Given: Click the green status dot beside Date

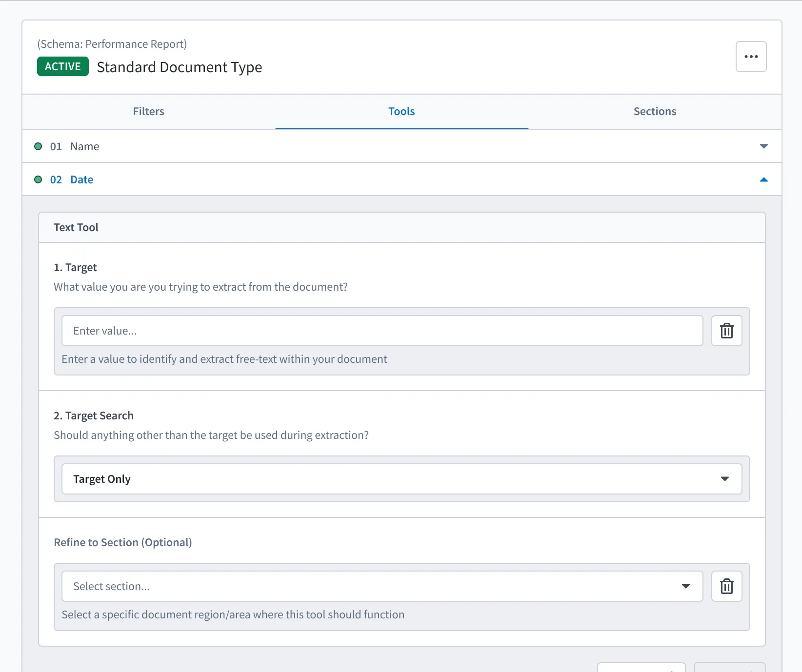Looking at the screenshot, I should (x=38, y=179).
